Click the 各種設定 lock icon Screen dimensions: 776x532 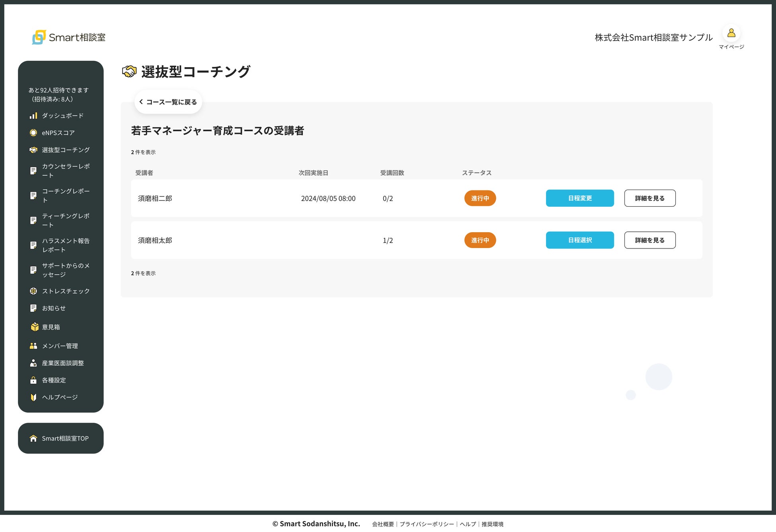(33, 380)
